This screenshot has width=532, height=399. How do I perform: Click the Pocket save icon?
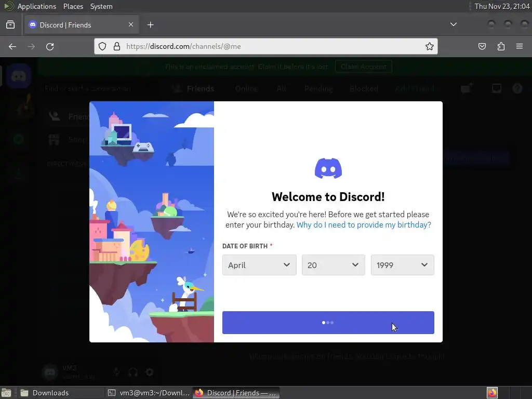pos(482,46)
